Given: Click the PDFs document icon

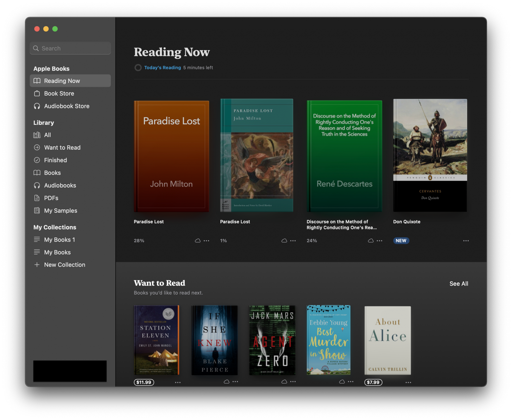Looking at the screenshot, I should 37,198.
